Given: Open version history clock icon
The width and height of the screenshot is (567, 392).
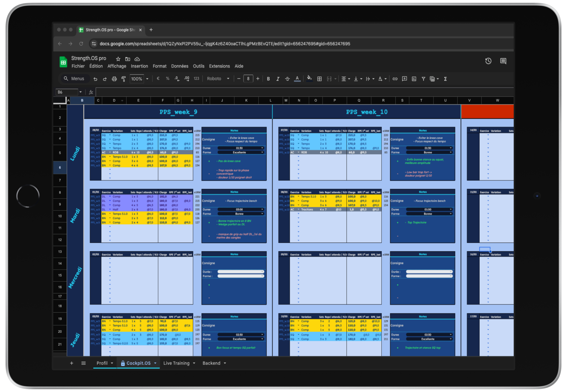Looking at the screenshot, I should (x=488, y=61).
